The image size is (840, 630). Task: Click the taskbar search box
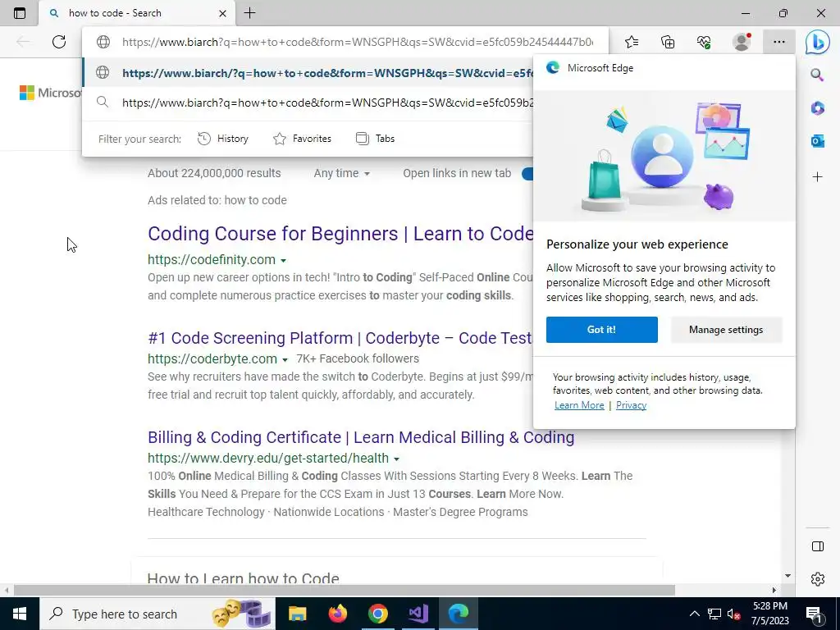[x=157, y=614]
